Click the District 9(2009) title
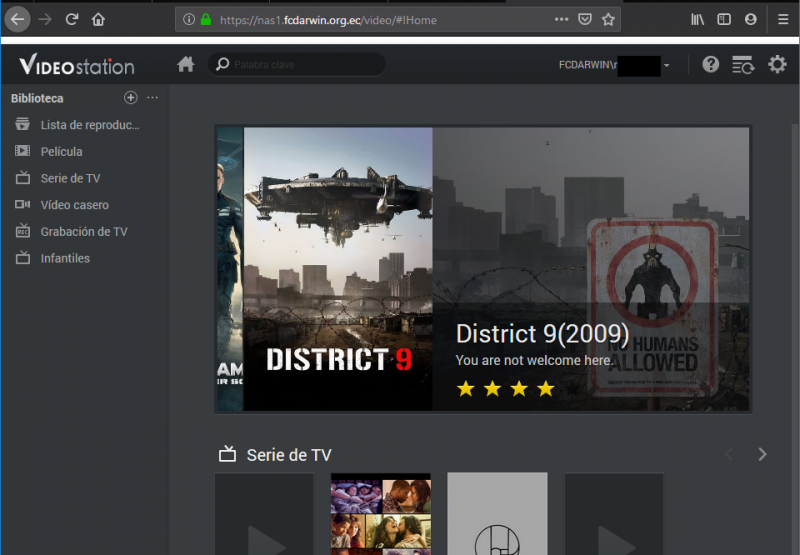The height and width of the screenshot is (555, 800). tap(542, 334)
